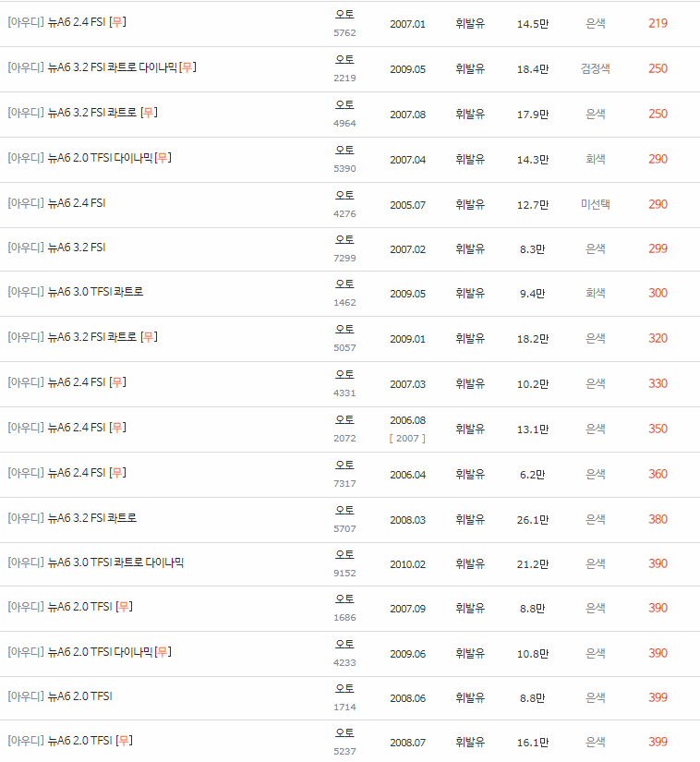Select the 뉴A6 3.0 TFSI 콰트로 listing
The height and width of the screenshot is (762, 700).
97,293
